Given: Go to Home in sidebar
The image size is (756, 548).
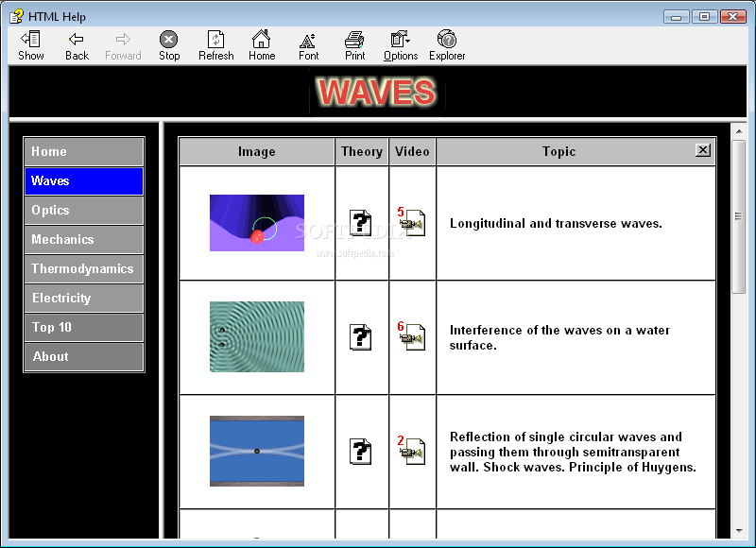Looking at the screenshot, I should 84,151.
